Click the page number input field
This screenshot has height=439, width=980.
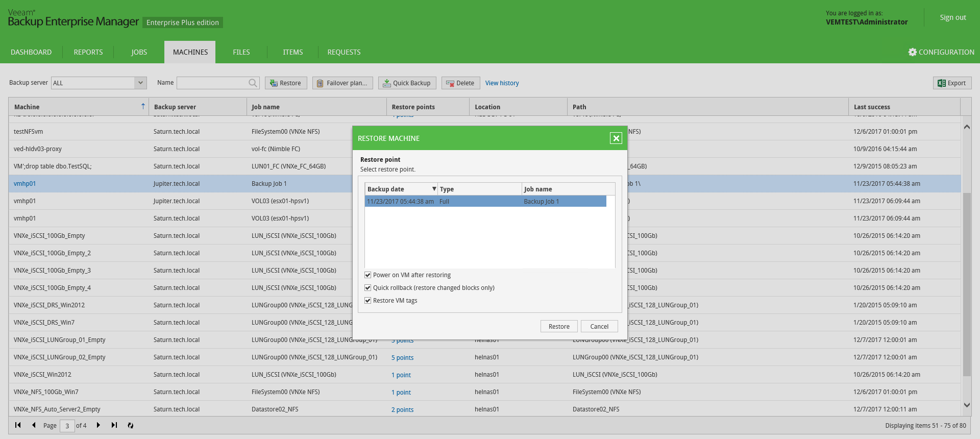pos(67,426)
